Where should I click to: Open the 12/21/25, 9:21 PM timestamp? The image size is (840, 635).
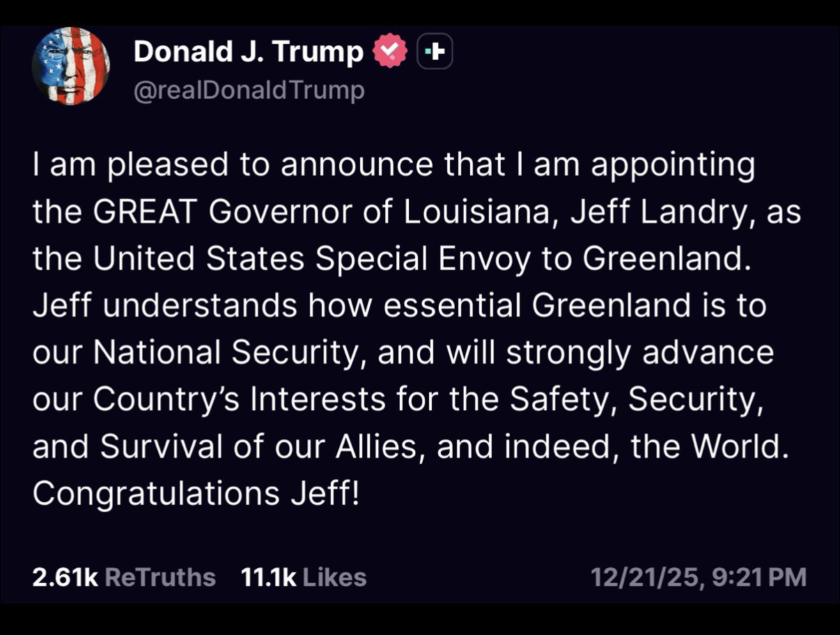point(698,577)
